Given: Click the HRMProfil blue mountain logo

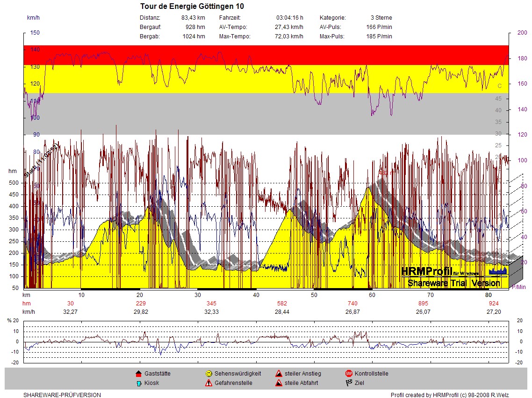Looking at the screenshot, I should [497, 271].
